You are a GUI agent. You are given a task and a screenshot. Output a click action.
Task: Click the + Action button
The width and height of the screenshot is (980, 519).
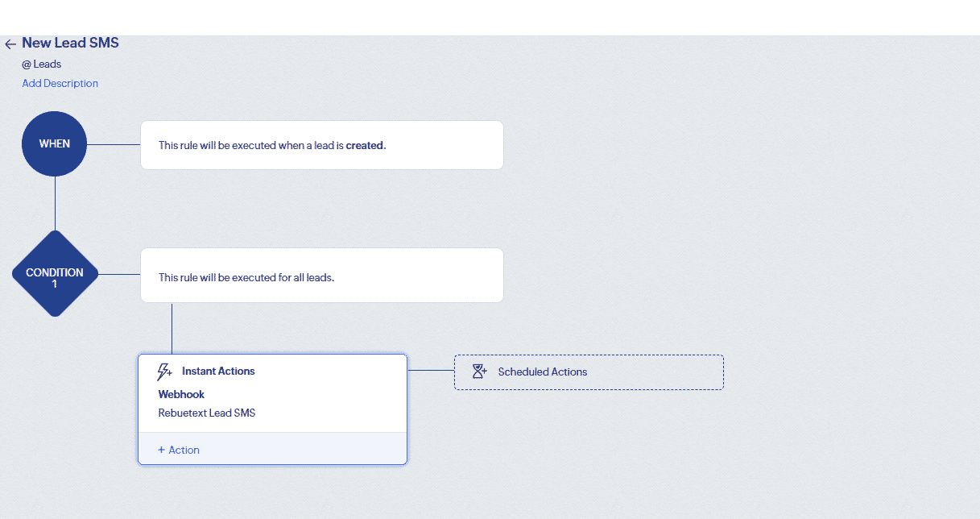coord(179,450)
